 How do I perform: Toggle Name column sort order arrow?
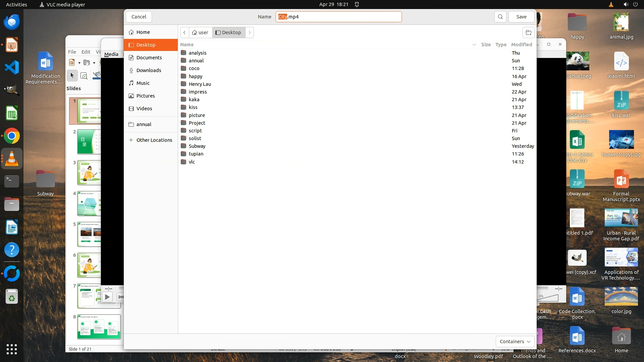474,45
